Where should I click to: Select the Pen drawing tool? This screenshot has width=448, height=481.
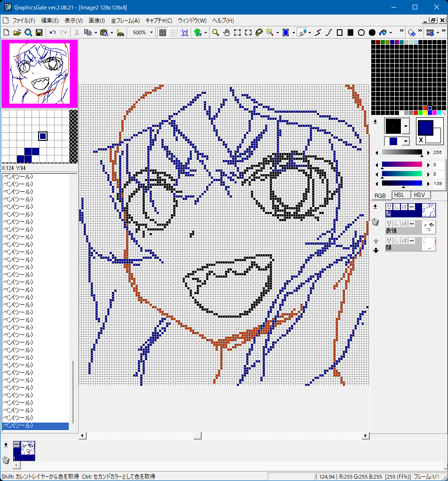[x=302, y=33]
